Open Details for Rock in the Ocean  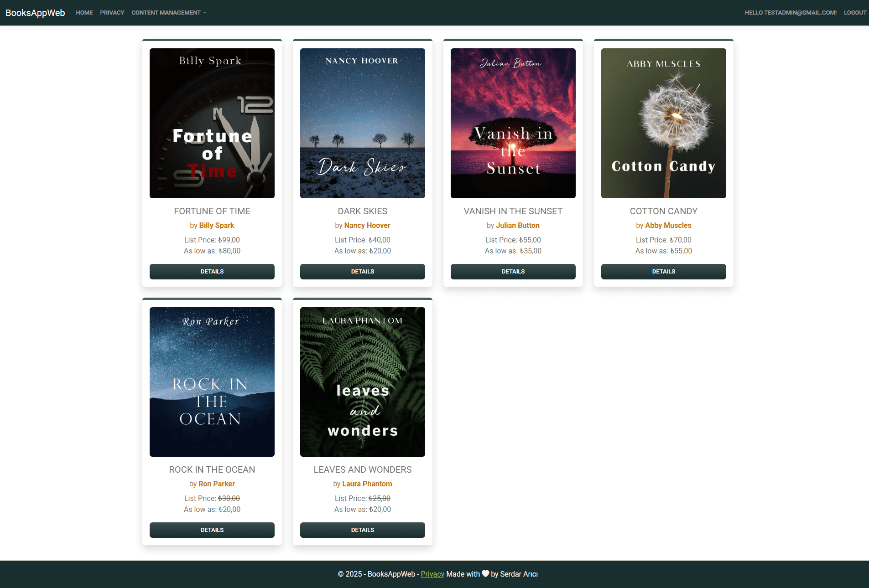[212, 530]
